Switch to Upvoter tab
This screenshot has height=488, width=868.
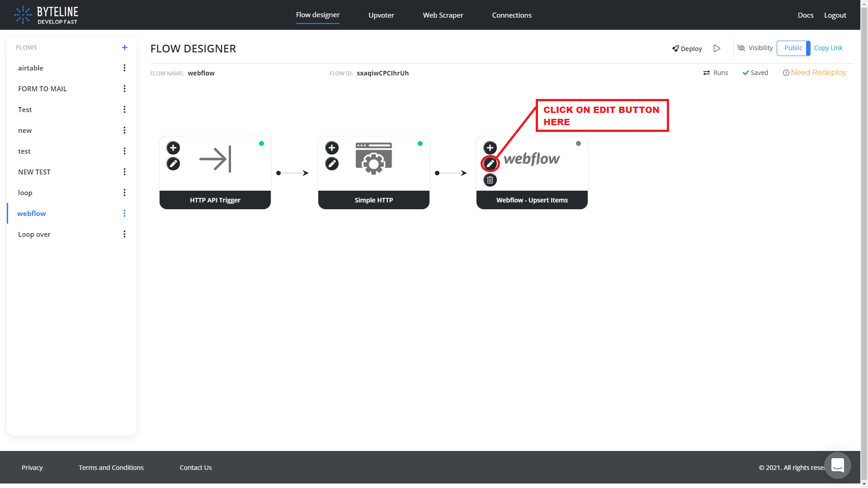[x=381, y=15]
